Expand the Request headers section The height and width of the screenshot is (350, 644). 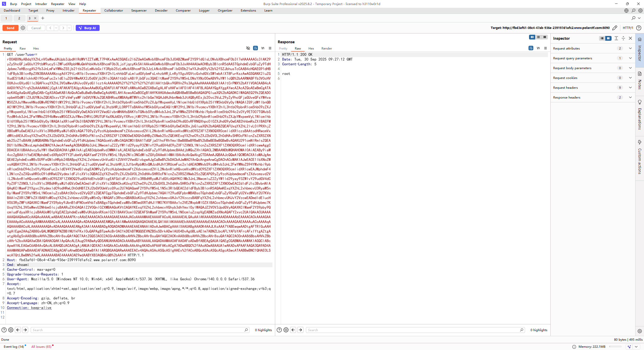[630, 87]
